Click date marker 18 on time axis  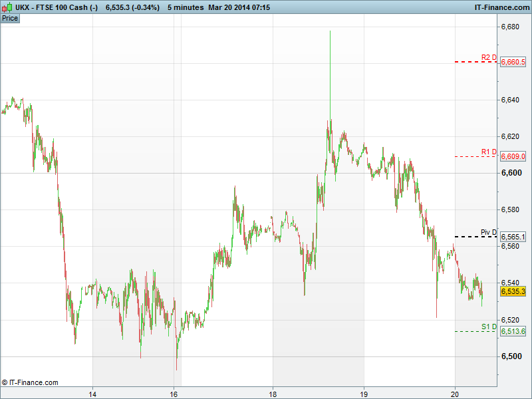273,392
